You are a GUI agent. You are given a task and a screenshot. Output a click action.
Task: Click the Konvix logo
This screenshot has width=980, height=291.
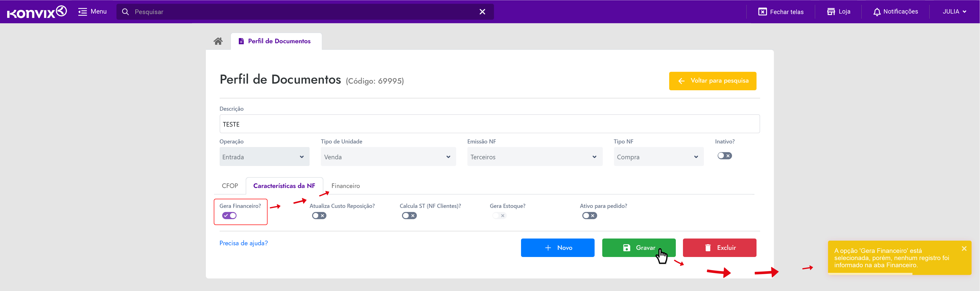(37, 12)
